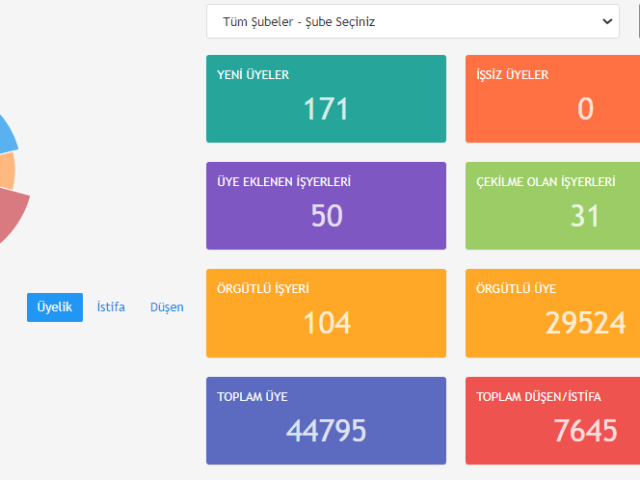Viewport: 640px width, 480px height.
Task: Click the blue slice of the pie chart
Action: (7, 133)
